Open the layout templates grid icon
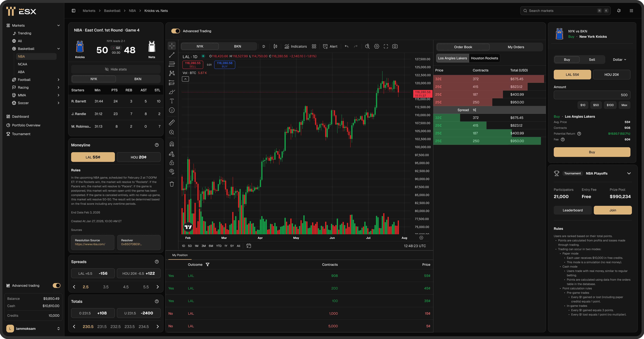The height and width of the screenshot is (339, 644). [x=314, y=46]
